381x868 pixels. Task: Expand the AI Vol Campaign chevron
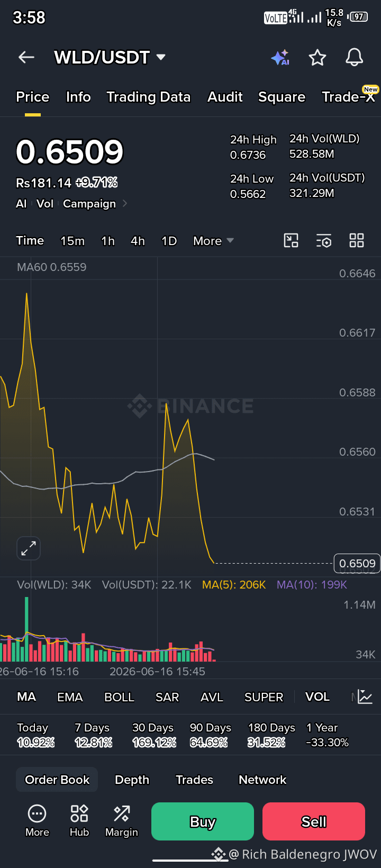125,203
